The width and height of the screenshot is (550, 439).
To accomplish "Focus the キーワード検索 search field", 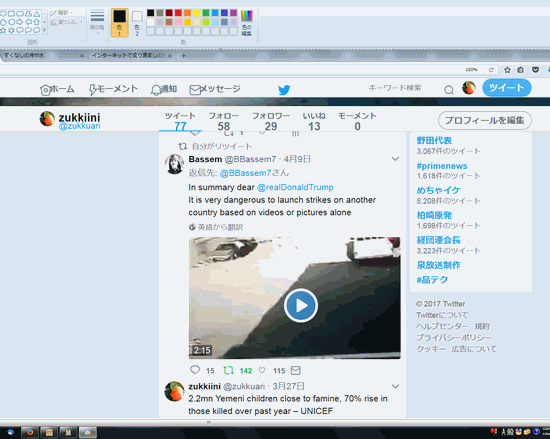I will 395,88.
